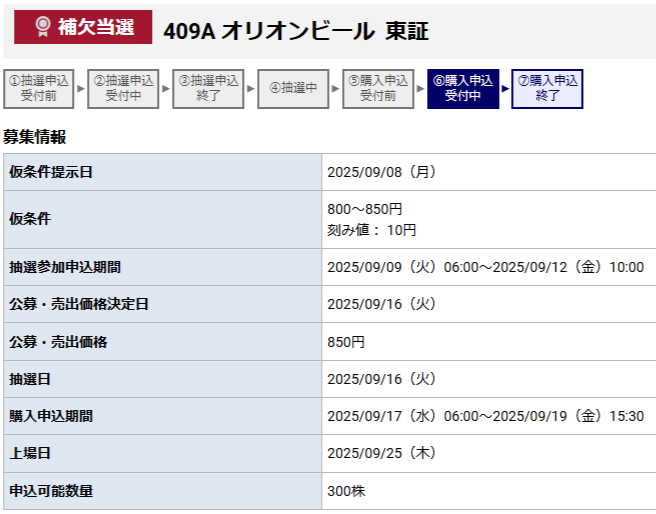Click the 抽選参加申込期間 row label
Screen dimensions: 656x514
[x=65, y=267]
